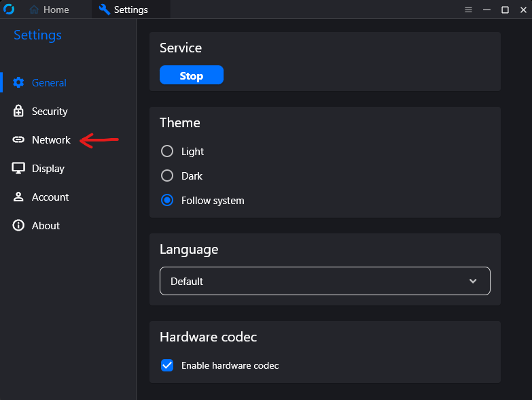The image size is (532, 400).
Task: Uncheck Enable hardware codec checkbox
Action: 167,365
